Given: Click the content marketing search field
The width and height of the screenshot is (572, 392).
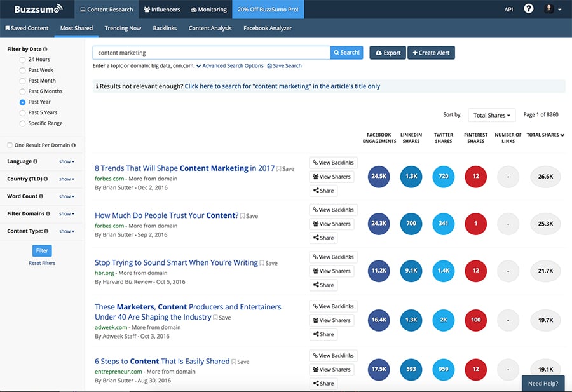Looking at the screenshot, I should 211,53.
